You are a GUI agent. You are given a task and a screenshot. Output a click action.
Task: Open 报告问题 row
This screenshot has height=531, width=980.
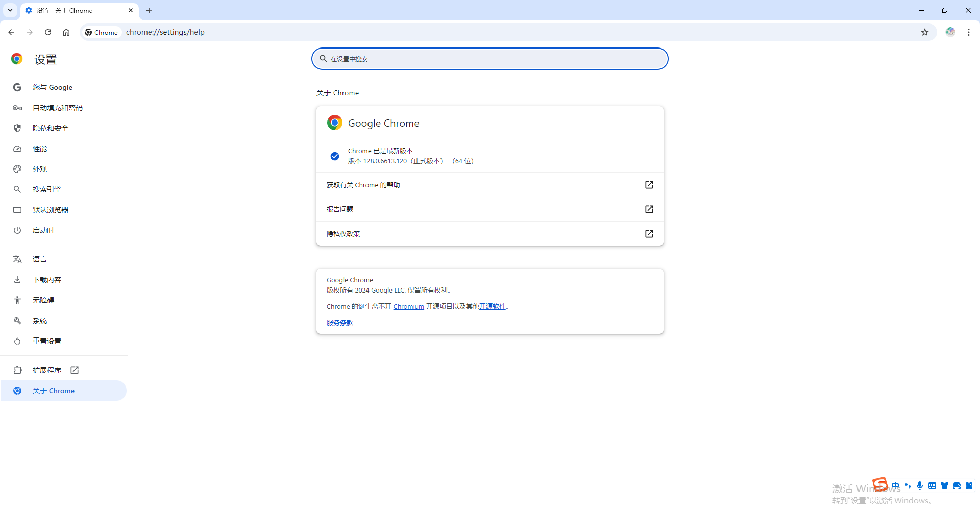coord(490,209)
